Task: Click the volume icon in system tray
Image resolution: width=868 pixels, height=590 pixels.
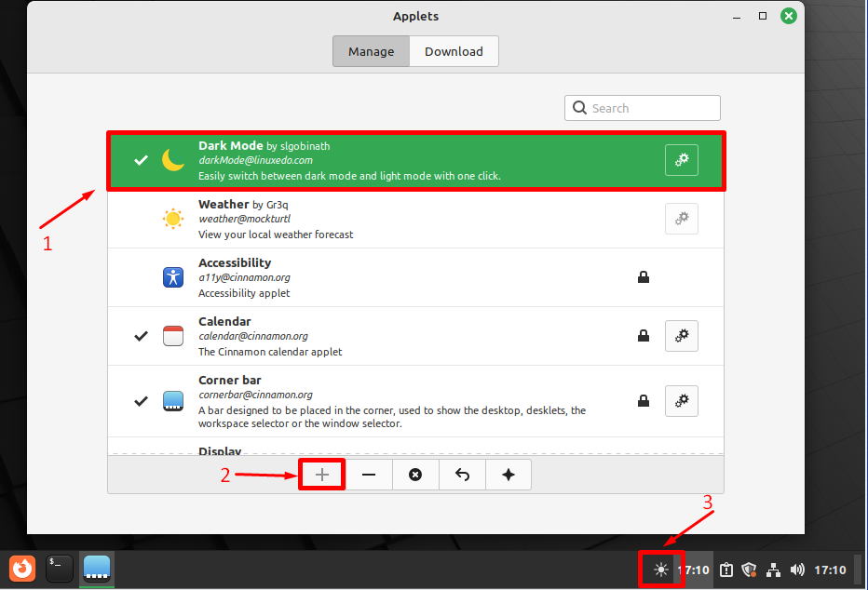Action: (796, 570)
